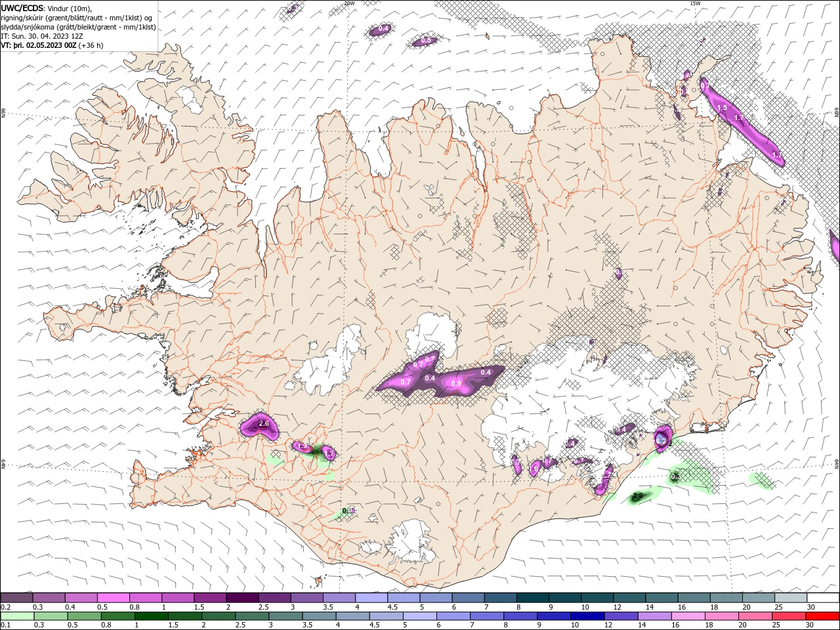
Task: Click the 'UWC/ECDS' title text
Action: (x=22, y=8)
